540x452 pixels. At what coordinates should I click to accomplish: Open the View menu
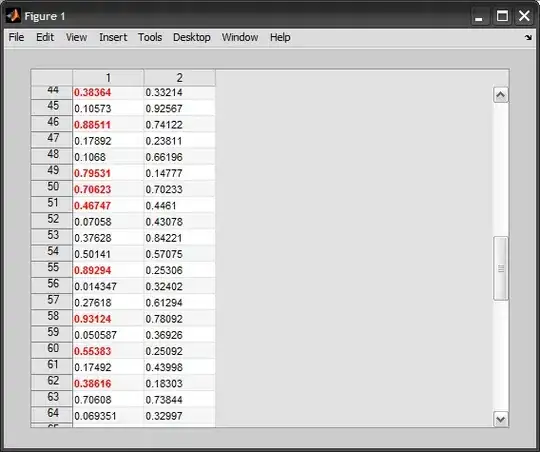coord(76,37)
